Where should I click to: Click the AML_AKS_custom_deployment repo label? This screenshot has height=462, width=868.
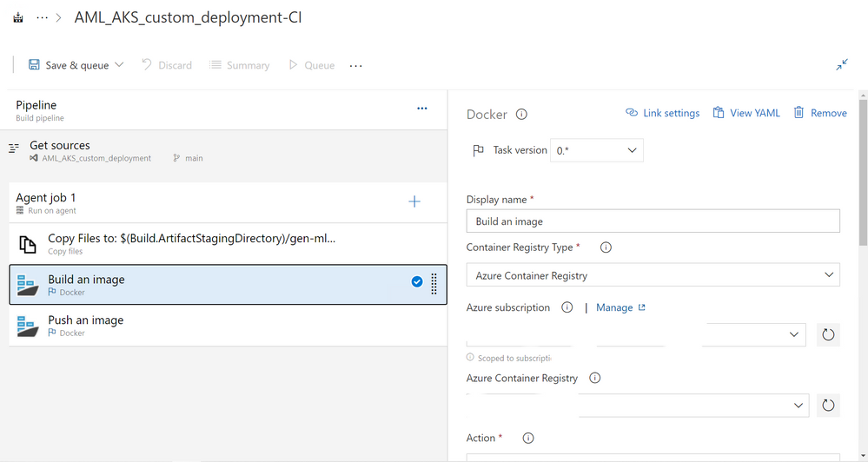point(96,158)
